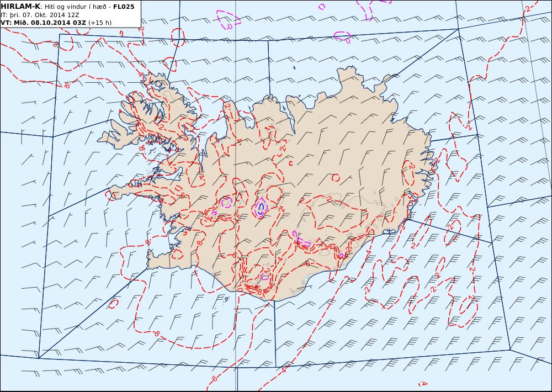This screenshot has width=552, height=392.
Task: Click the '(+15 h)' forecast offset text
Action: click(x=99, y=23)
